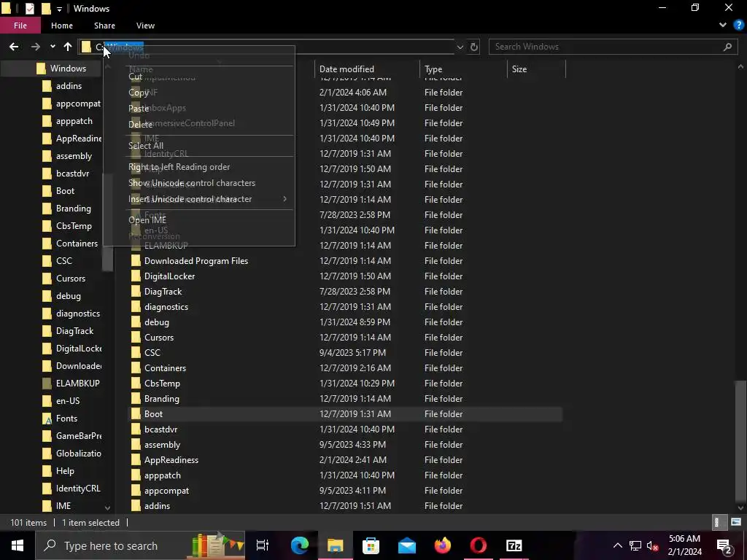Select the bcastdvr folder row
This screenshot has width=747, height=560.
(345, 429)
